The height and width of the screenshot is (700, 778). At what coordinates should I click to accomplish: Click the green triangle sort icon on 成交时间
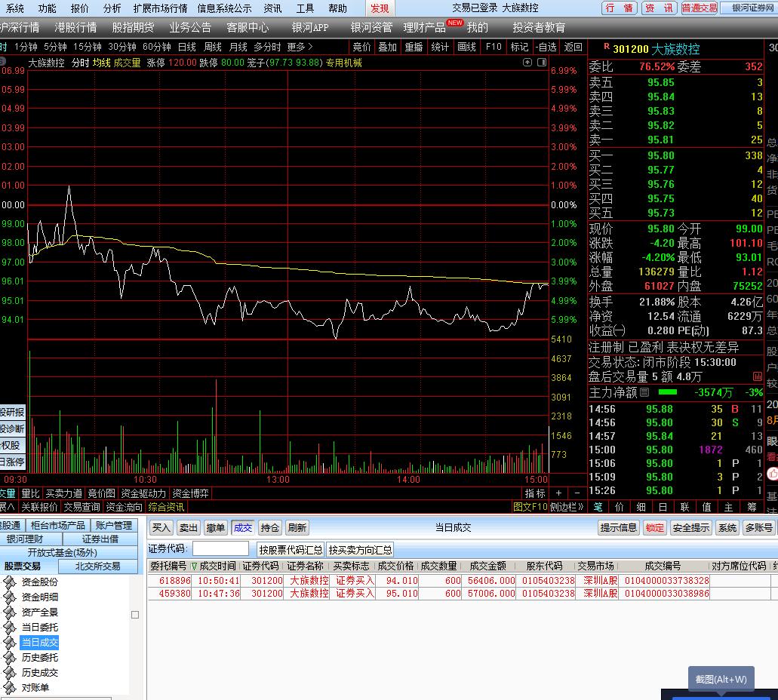point(194,566)
